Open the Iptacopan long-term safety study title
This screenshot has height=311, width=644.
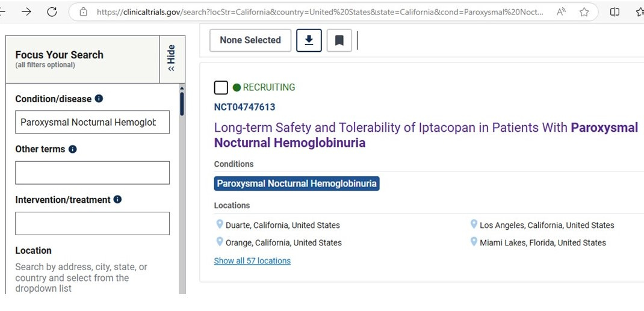tap(426, 135)
